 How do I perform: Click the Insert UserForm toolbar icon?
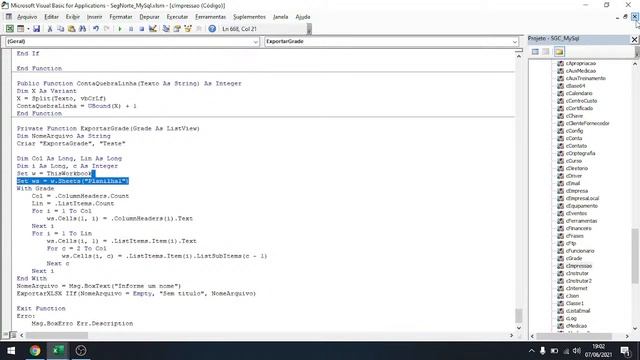click(20, 29)
